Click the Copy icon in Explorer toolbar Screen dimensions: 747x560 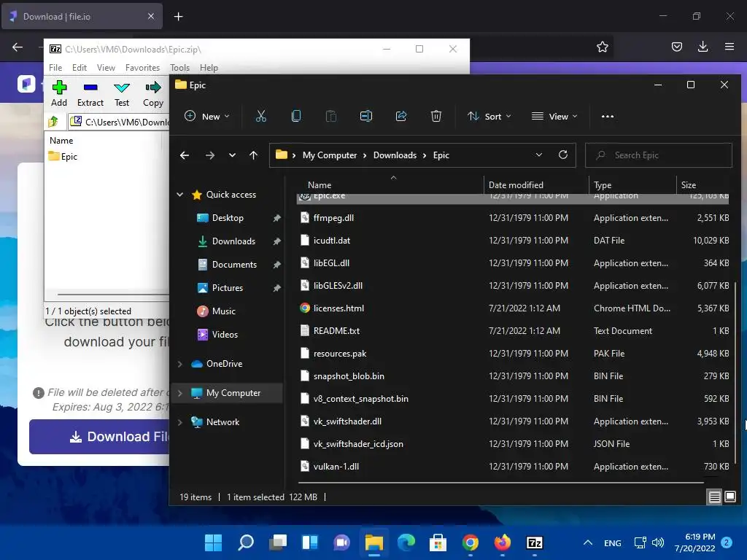tap(296, 116)
